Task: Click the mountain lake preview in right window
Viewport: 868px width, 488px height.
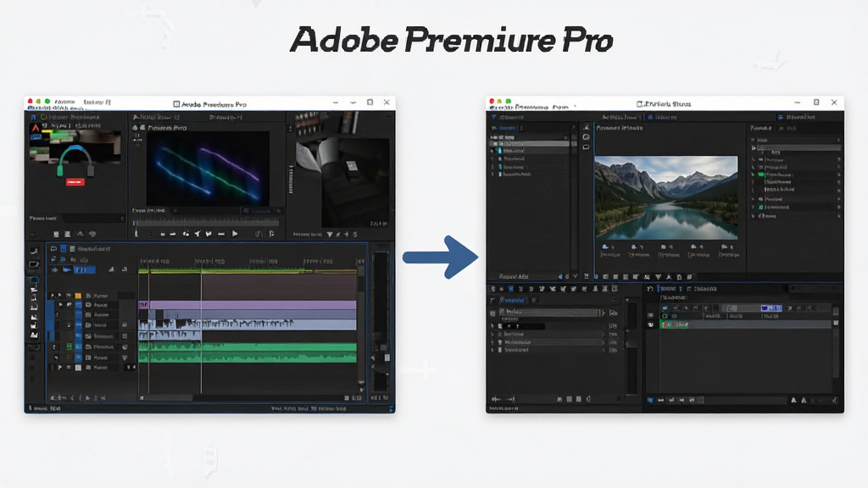Action: (x=666, y=197)
